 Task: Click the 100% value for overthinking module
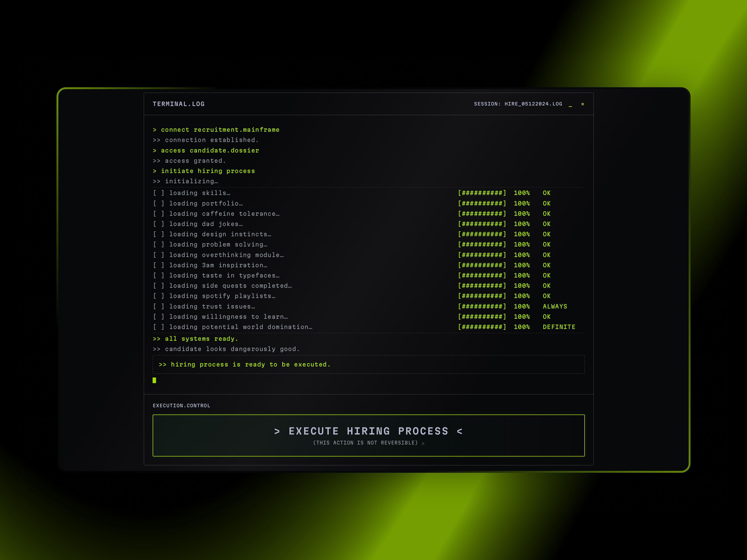click(x=522, y=255)
